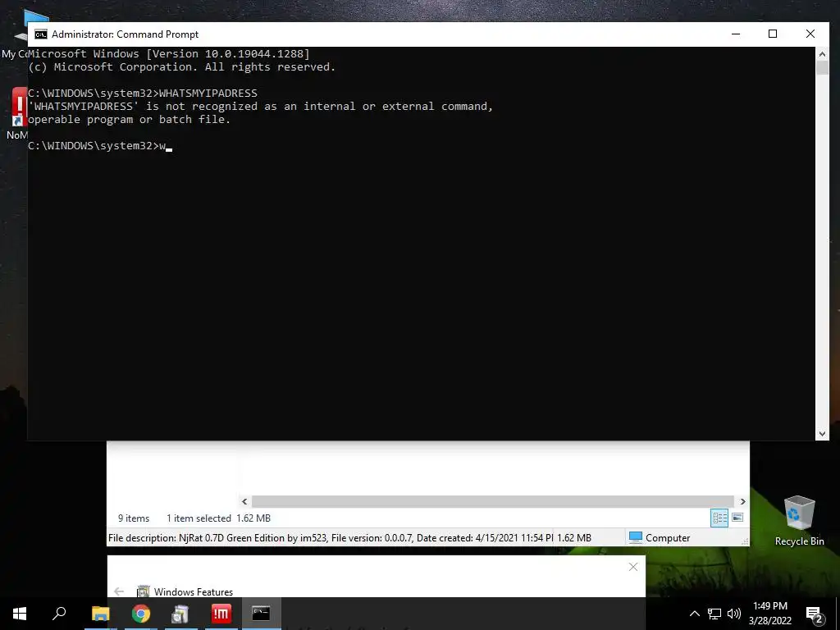Image resolution: width=840 pixels, height=630 pixels.
Task: Click the 3/28/2022 date in taskbar
Action: 769,621
